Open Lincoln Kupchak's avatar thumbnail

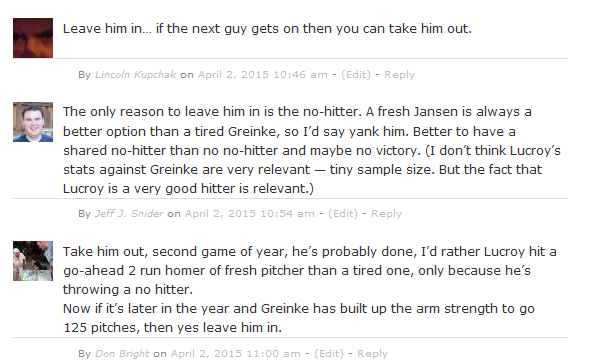pos(33,38)
